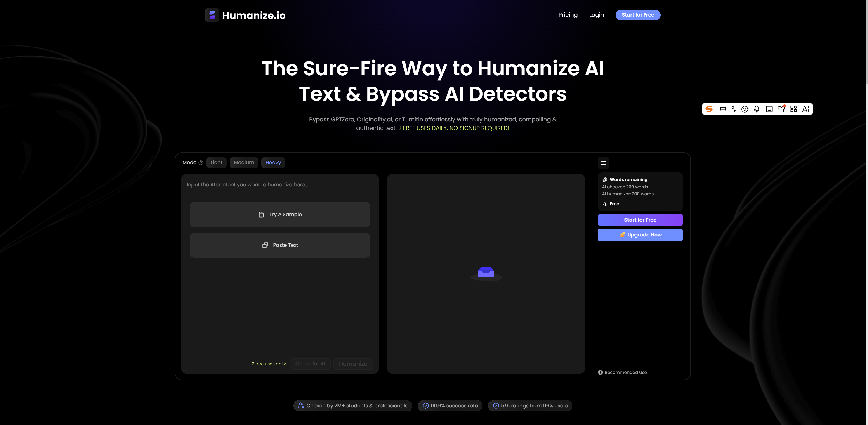Open the Pricing page

568,14
